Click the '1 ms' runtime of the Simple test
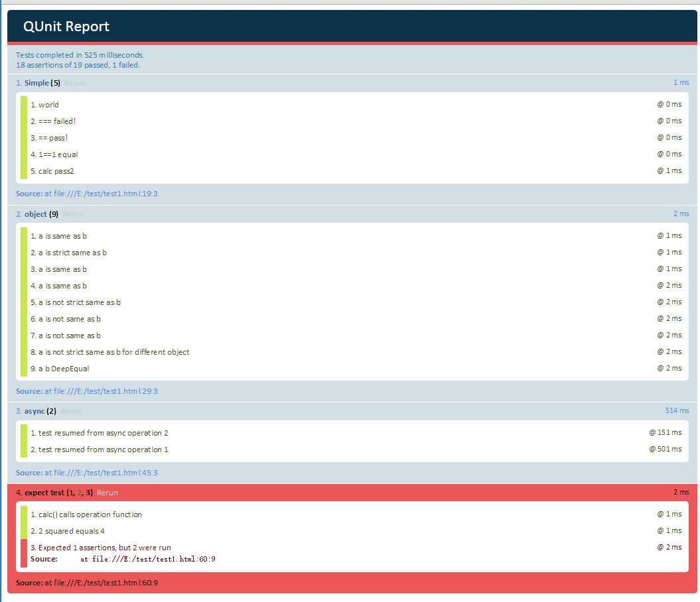 (x=681, y=82)
